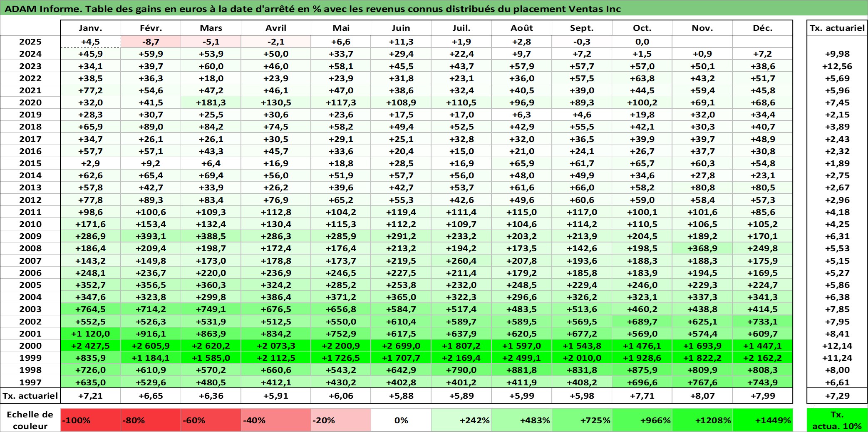Viewport: 868px width, 432px height.
Task: Select the +725% green swatch
Action: tap(582, 420)
